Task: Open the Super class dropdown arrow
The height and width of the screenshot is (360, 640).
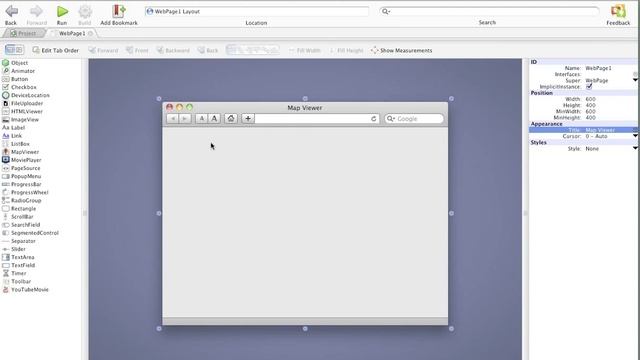Action: click(x=635, y=80)
